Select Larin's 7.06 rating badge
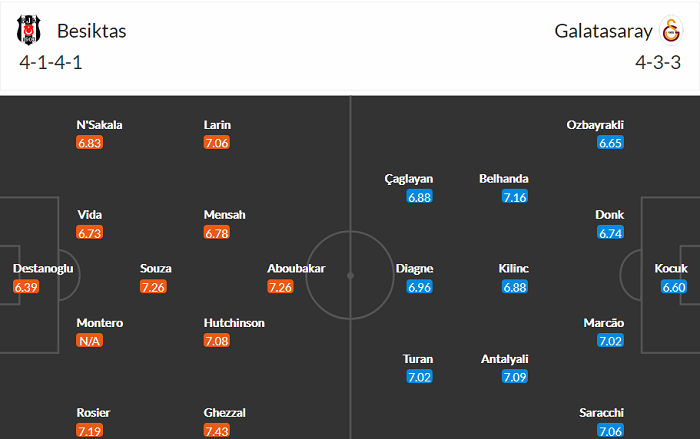This screenshot has width=700, height=439. (217, 143)
